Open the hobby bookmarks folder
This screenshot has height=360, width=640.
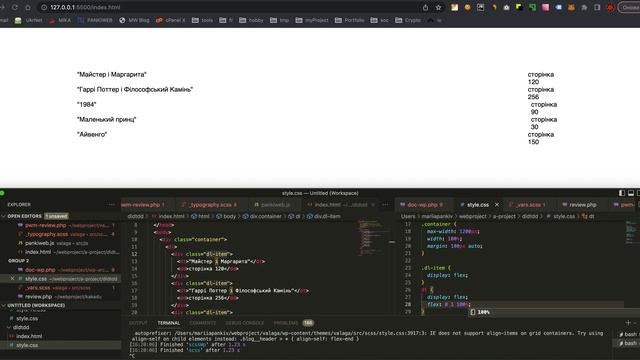coord(251,20)
